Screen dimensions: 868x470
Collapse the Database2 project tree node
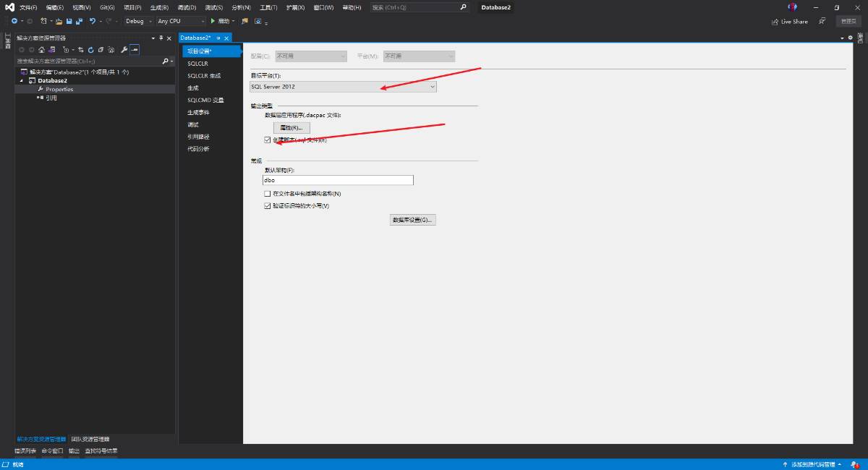[22, 81]
